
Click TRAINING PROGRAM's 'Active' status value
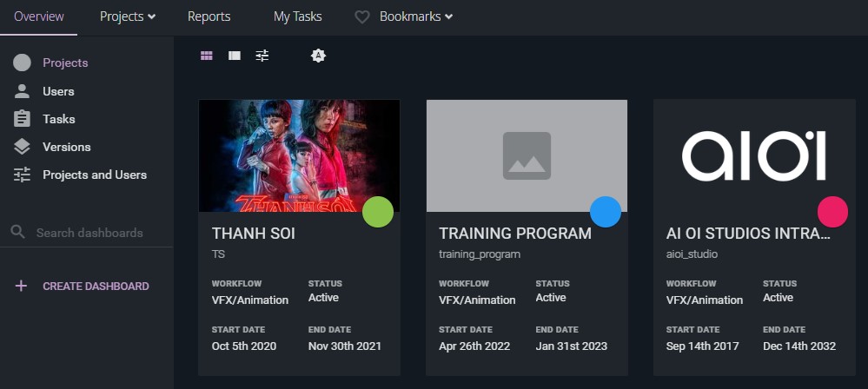tap(551, 298)
